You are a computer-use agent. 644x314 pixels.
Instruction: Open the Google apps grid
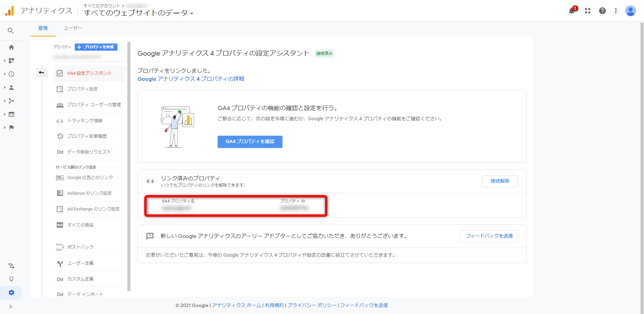[588, 11]
